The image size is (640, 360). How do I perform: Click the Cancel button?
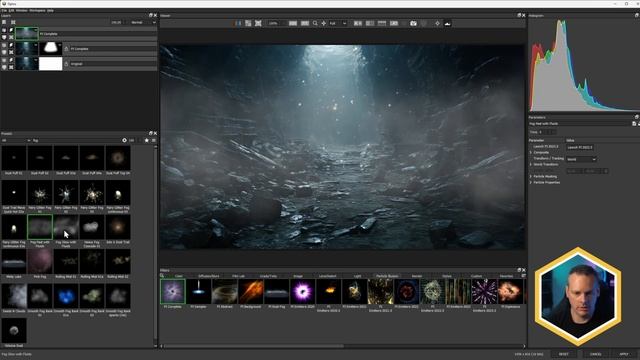tap(596, 354)
